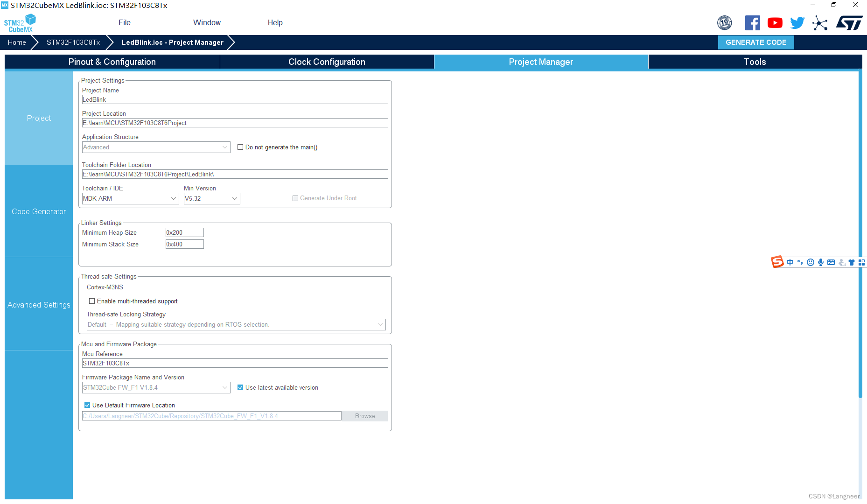This screenshot has height=504, width=867.
Task: Click LedBlink.ioc - Project Manager breadcrumb
Action: coord(173,42)
